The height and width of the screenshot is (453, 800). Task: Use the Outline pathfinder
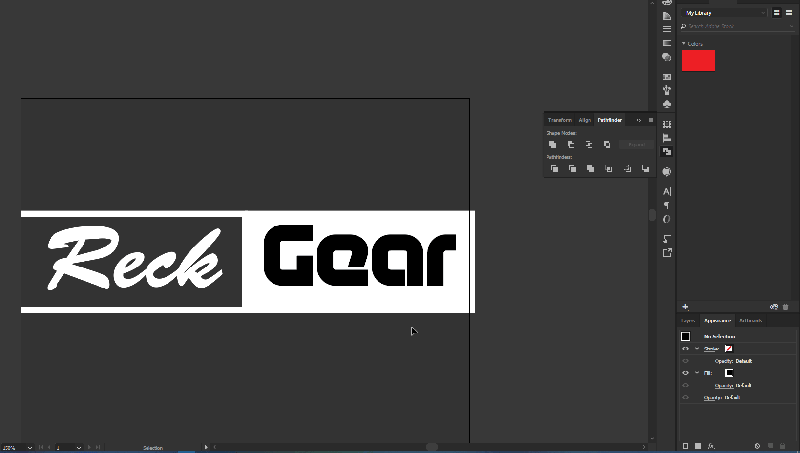click(x=627, y=169)
